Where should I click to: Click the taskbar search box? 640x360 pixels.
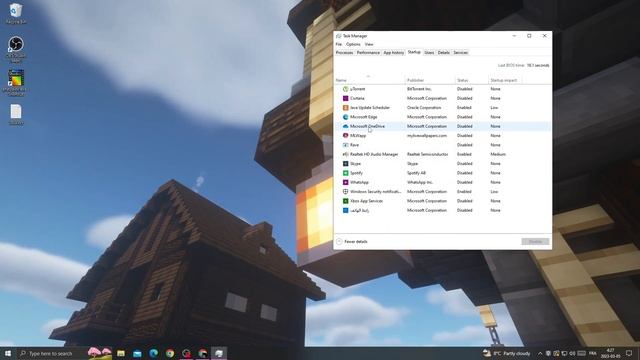click(64, 353)
